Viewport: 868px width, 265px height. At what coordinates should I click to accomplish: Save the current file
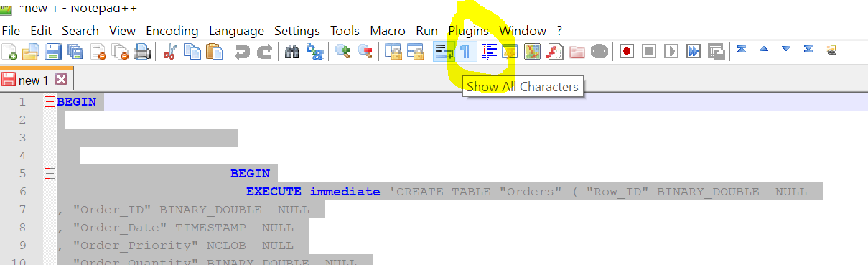pyautogui.click(x=53, y=52)
